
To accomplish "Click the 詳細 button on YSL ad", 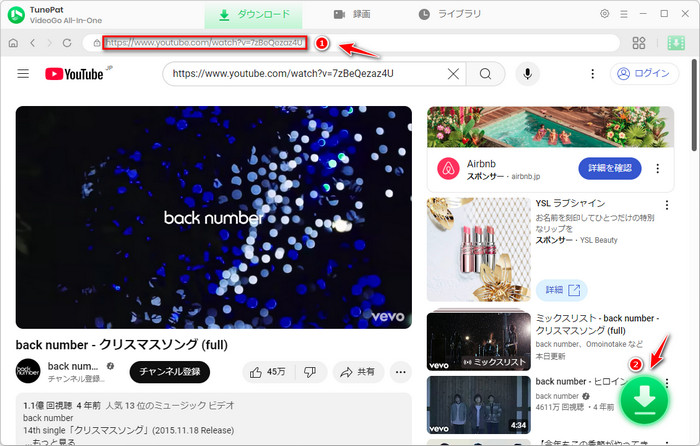I will point(562,290).
